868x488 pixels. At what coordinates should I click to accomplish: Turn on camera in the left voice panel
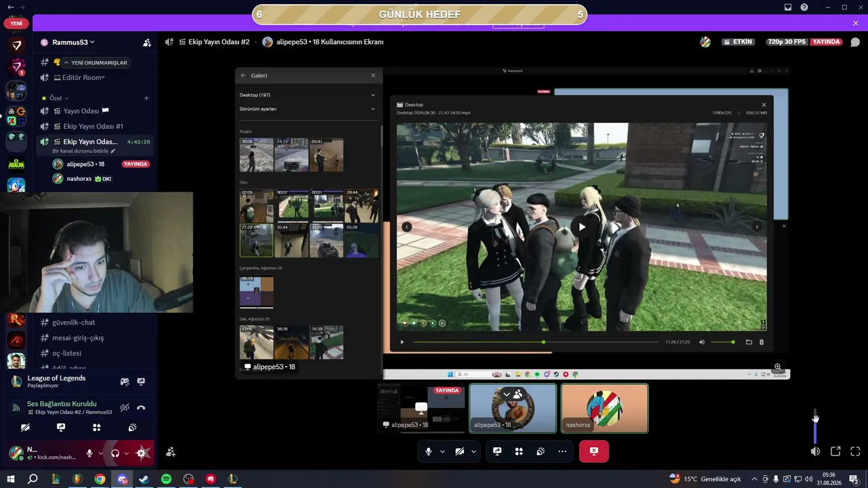tap(25, 428)
